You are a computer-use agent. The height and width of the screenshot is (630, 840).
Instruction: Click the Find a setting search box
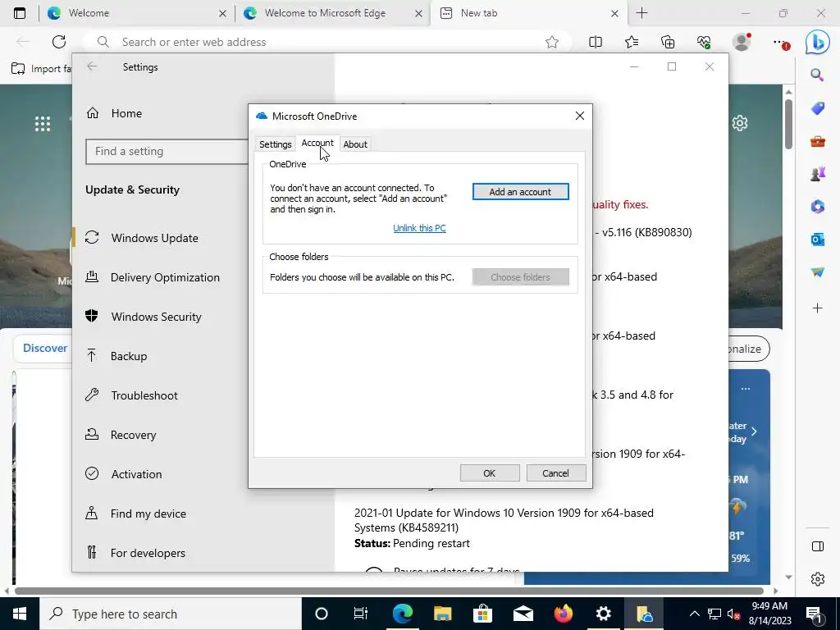tap(167, 152)
